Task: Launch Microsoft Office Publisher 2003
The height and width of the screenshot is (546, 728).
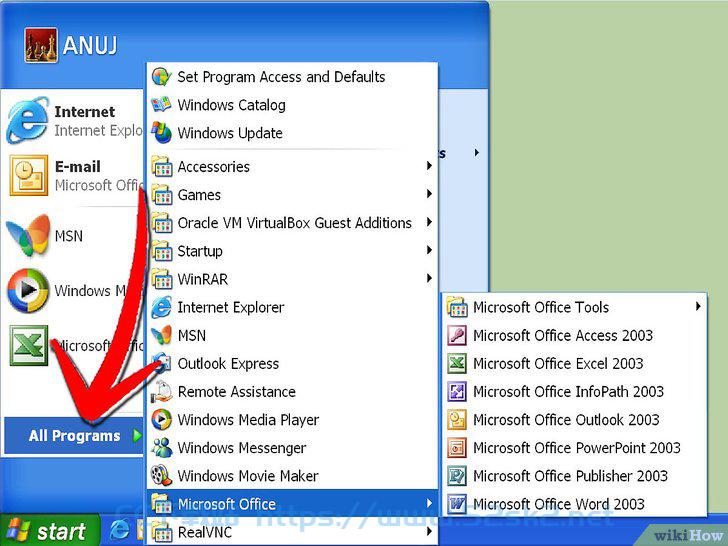Action: 574,476
